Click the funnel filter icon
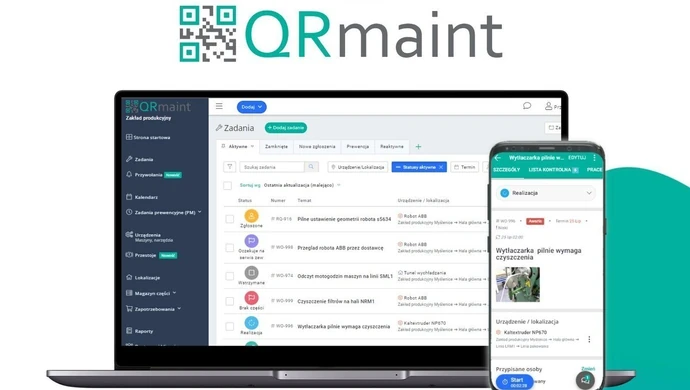This screenshot has height=390, width=690. coord(230,167)
